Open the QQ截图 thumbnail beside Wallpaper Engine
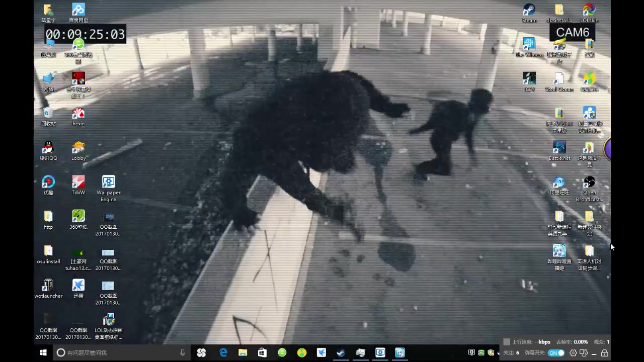644x362 pixels. coord(108,223)
